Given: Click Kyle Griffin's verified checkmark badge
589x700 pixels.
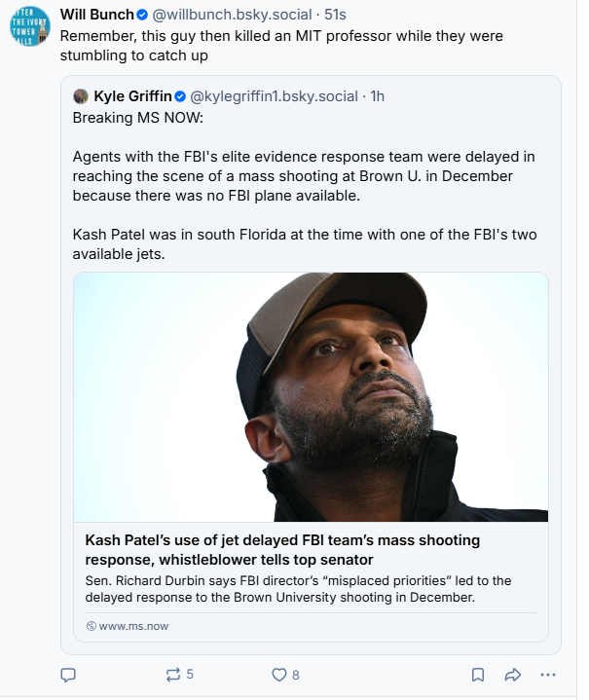Looking at the screenshot, I should 180,95.
